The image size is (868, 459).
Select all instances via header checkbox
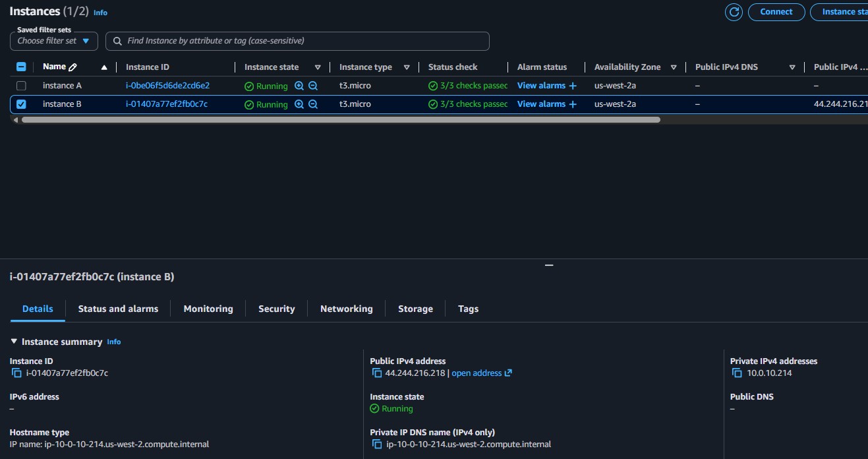[x=21, y=67]
